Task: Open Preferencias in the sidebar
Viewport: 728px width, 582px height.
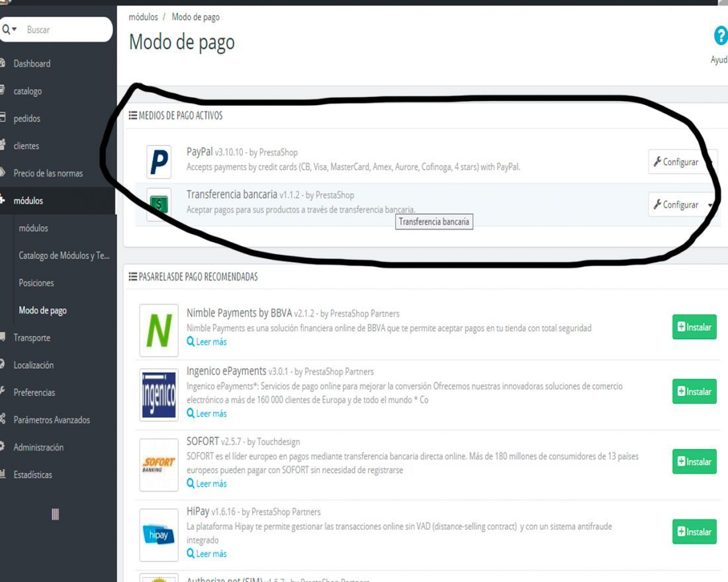Action: [x=34, y=392]
